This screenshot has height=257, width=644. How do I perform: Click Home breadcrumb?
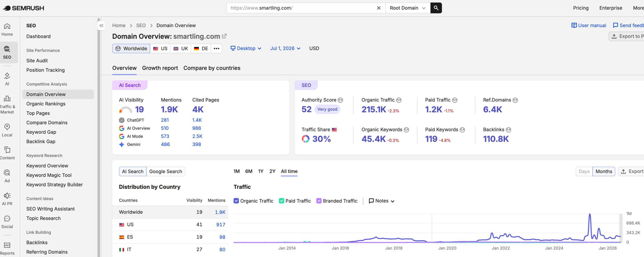coord(119,25)
